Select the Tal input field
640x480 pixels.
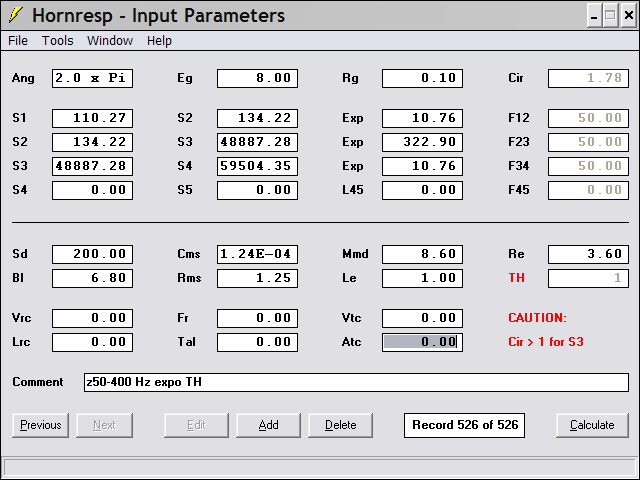(258, 342)
